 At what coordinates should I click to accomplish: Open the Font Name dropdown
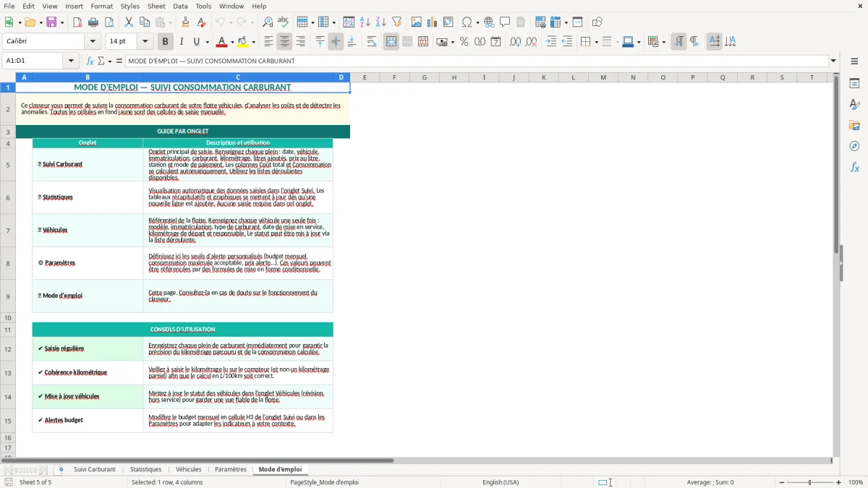pos(93,42)
